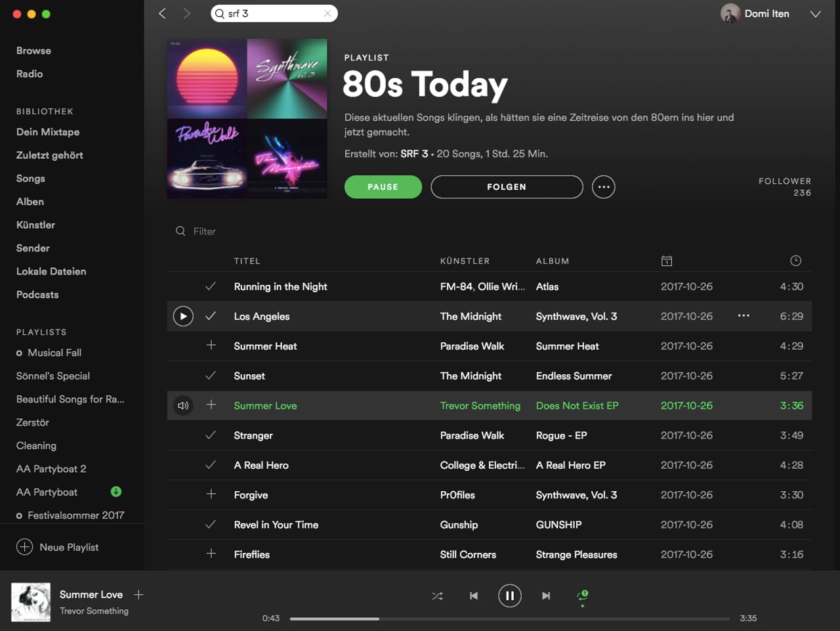Open more options for Los Angeles track
840x631 pixels.
tap(743, 316)
